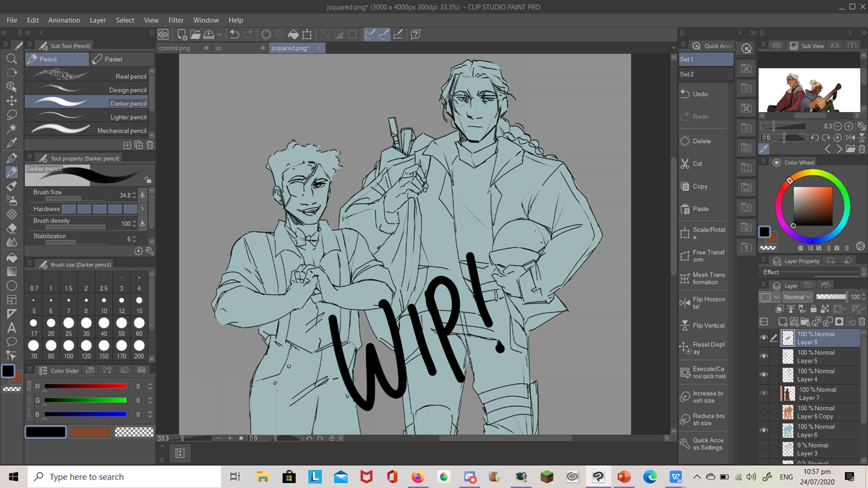Delete sub tool with trash icon

point(149,144)
